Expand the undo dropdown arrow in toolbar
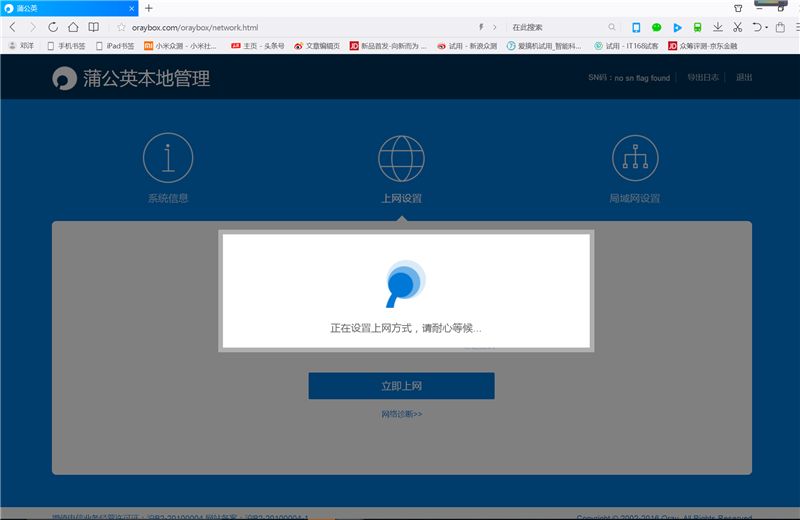The width and height of the screenshot is (800, 520). click(768, 27)
